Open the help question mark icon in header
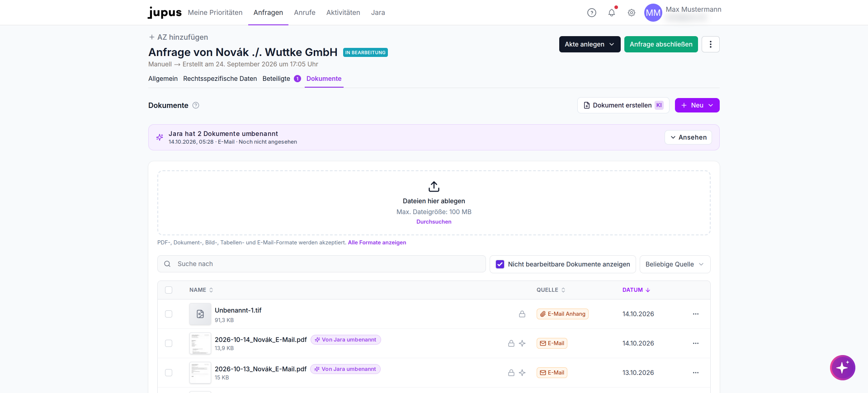Viewport: 868px width, 393px height. point(592,13)
